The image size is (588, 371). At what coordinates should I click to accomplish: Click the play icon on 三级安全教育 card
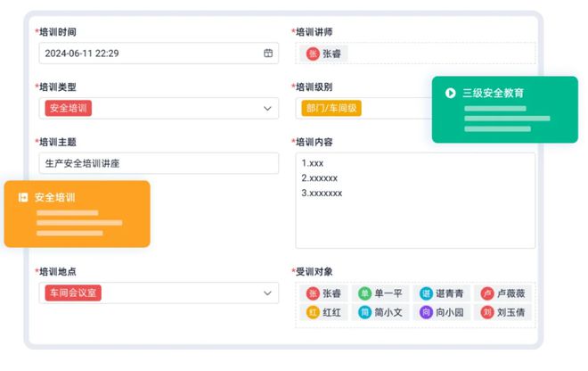point(451,93)
